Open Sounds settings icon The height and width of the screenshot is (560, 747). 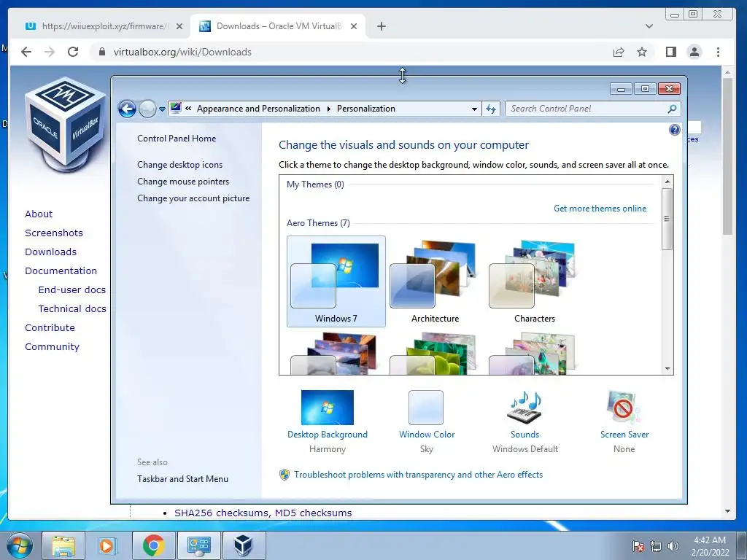[x=525, y=408]
